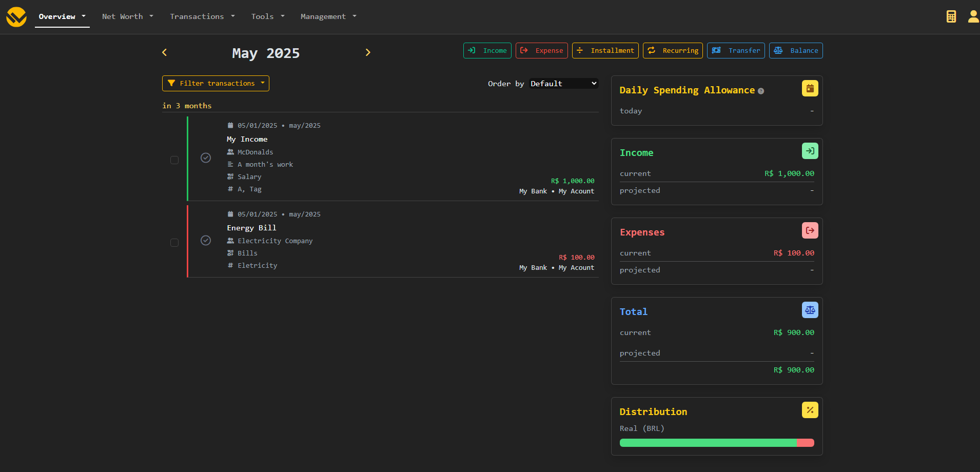Click the help icon beside Daily Spending Allowance

pyautogui.click(x=761, y=91)
